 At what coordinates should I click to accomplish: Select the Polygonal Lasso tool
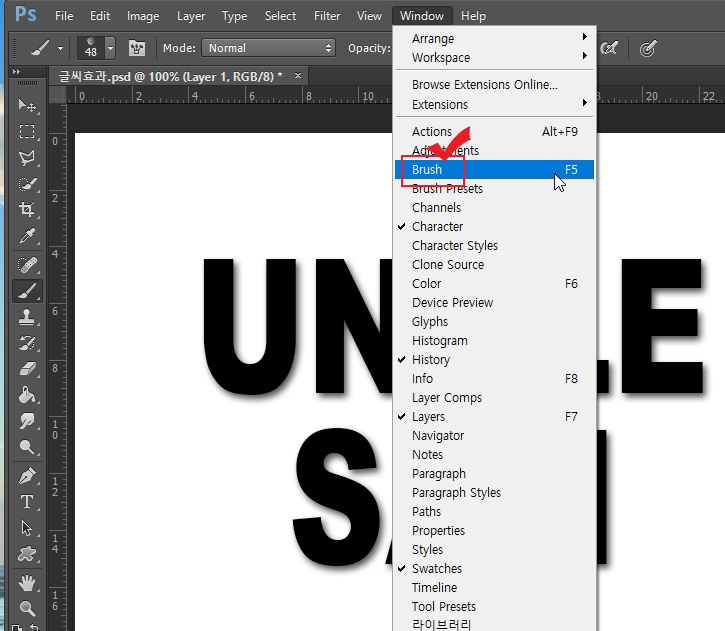[27, 158]
